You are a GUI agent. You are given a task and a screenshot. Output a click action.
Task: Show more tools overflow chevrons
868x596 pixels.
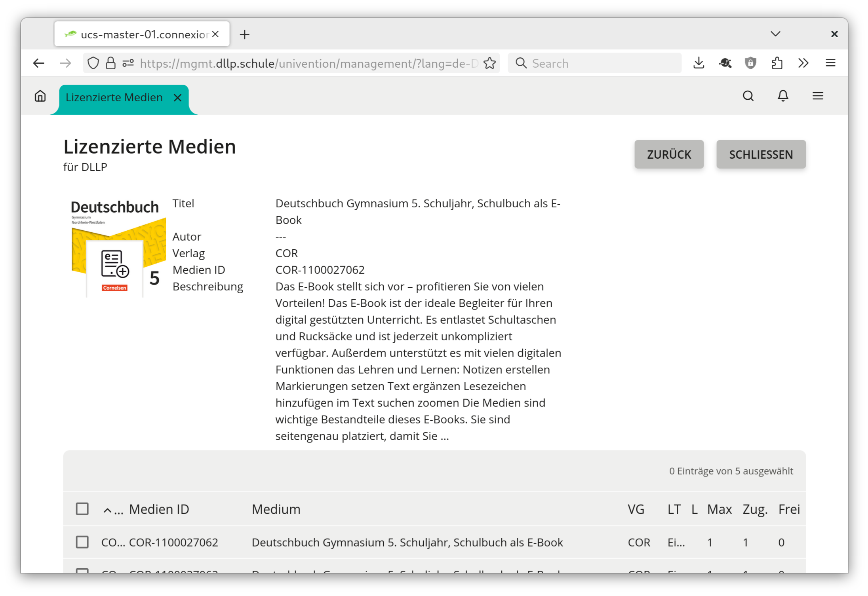click(803, 63)
